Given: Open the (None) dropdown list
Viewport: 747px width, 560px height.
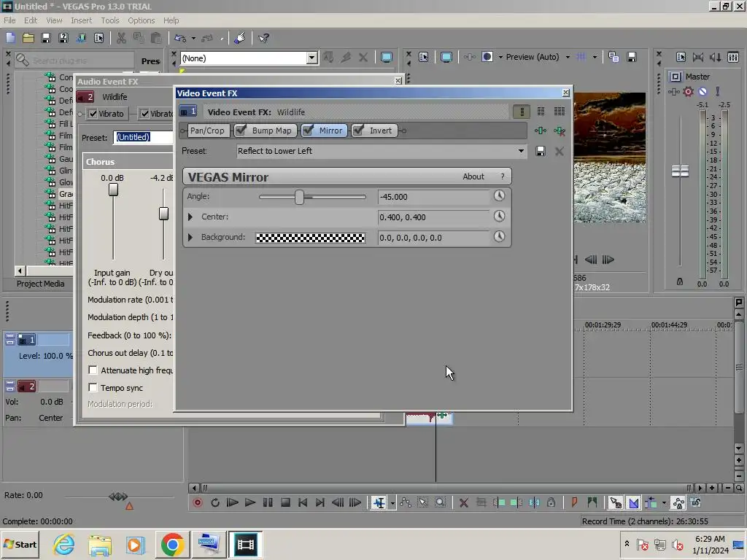Looking at the screenshot, I should coord(311,58).
